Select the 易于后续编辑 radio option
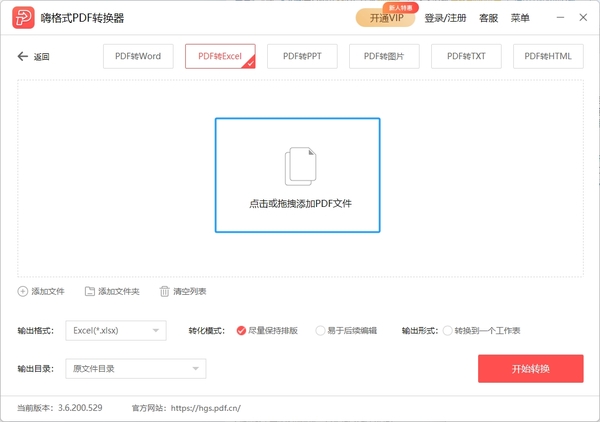Viewport: 600px width, 422px height. click(320, 330)
